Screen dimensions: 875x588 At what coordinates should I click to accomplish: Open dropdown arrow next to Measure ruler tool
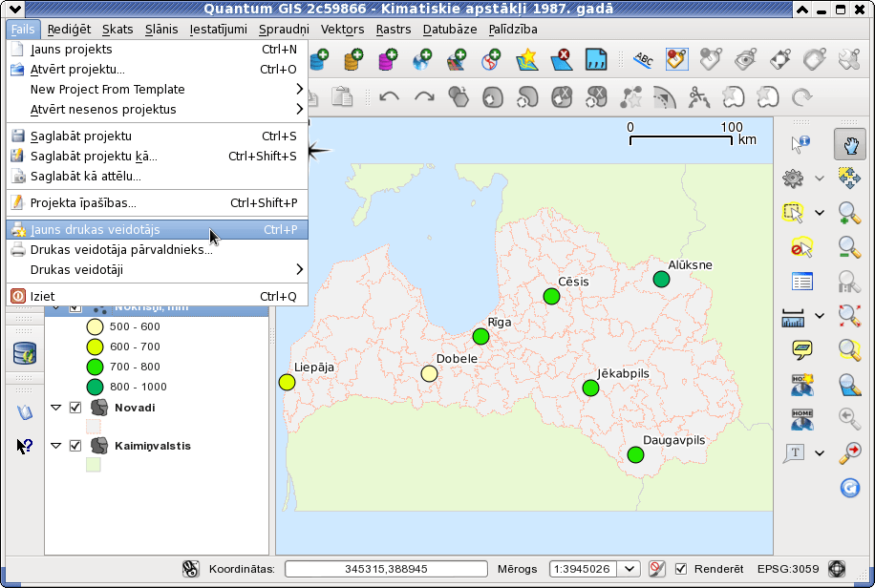tap(820, 316)
